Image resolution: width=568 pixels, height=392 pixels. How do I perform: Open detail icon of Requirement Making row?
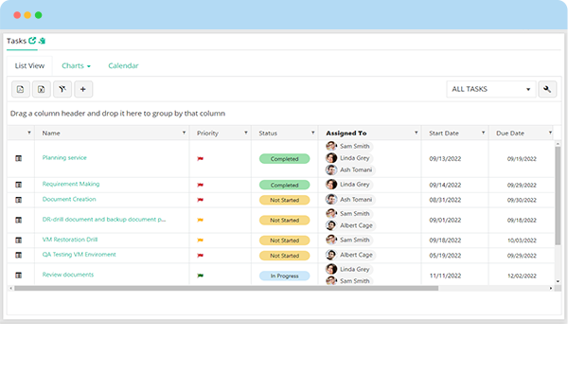pos(19,185)
